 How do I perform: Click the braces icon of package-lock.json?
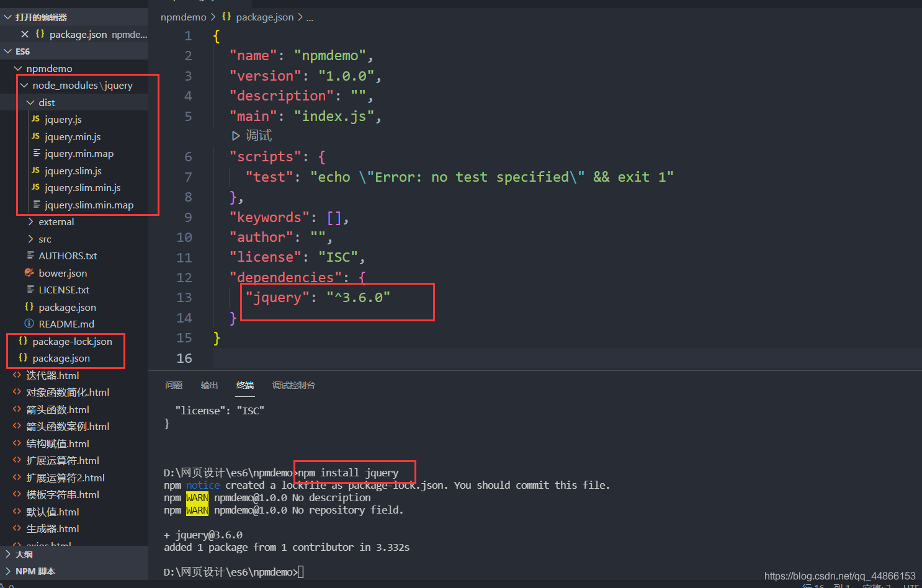tap(23, 341)
